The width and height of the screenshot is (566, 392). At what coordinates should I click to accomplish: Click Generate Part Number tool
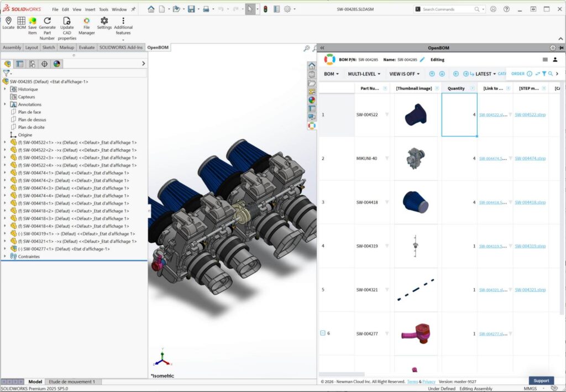(x=47, y=21)
